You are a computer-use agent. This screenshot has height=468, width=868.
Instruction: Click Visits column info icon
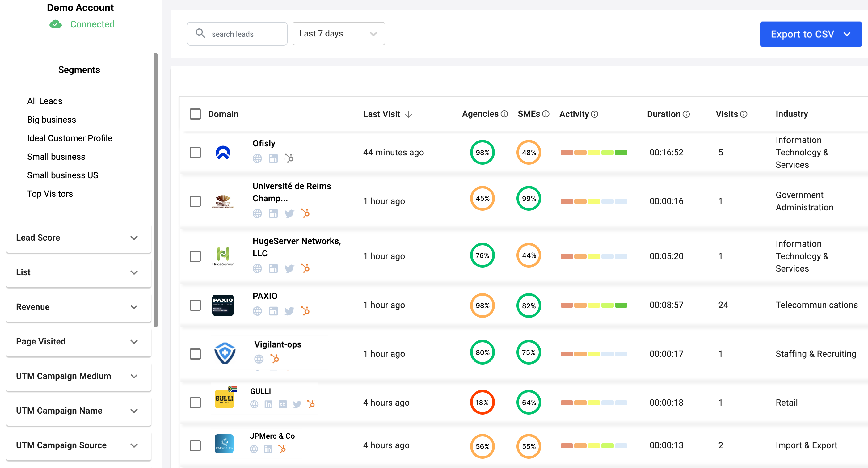coord(744,115)
